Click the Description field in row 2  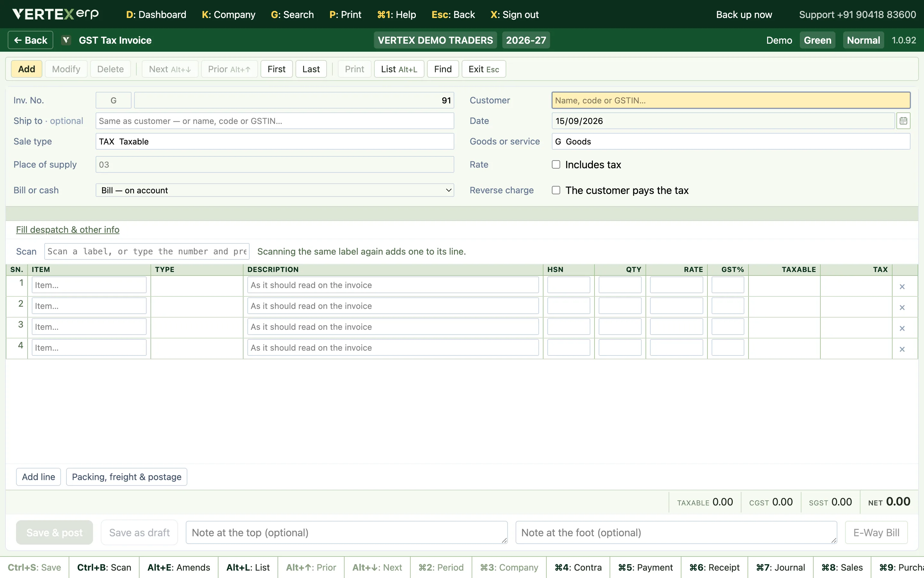393,306
